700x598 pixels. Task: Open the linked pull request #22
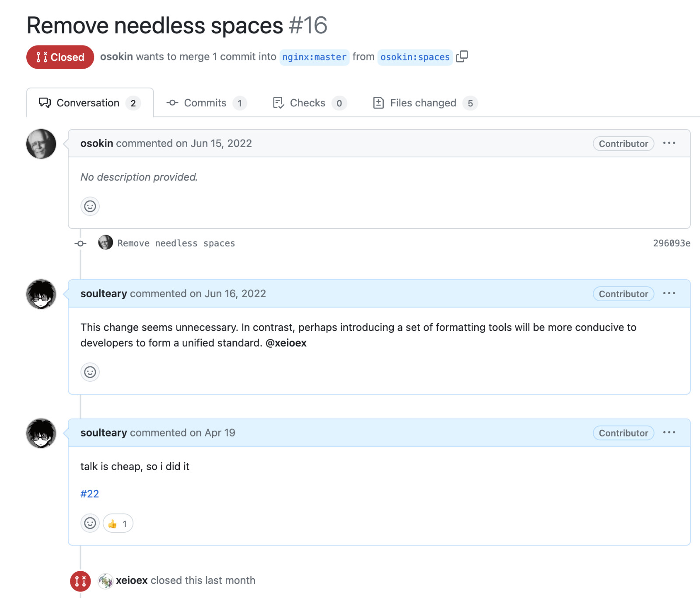[90, 494]
